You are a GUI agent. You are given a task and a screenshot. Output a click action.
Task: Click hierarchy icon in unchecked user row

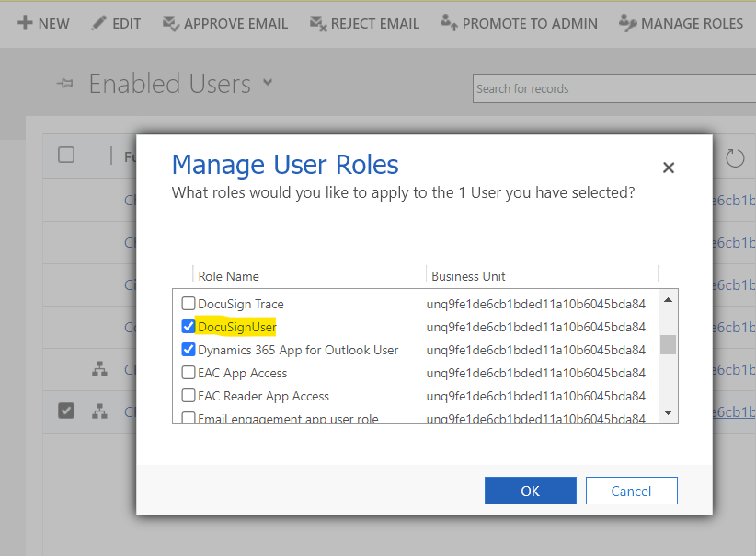point(100,369)
